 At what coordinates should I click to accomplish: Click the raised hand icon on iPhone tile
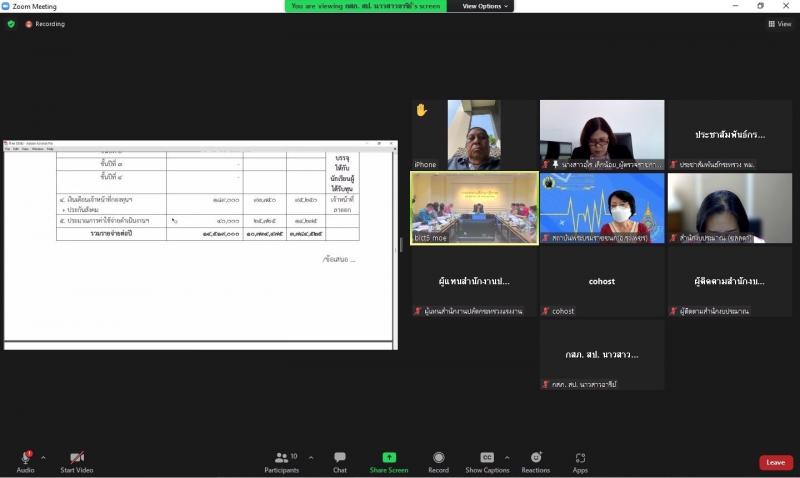[x=421, y=110]
